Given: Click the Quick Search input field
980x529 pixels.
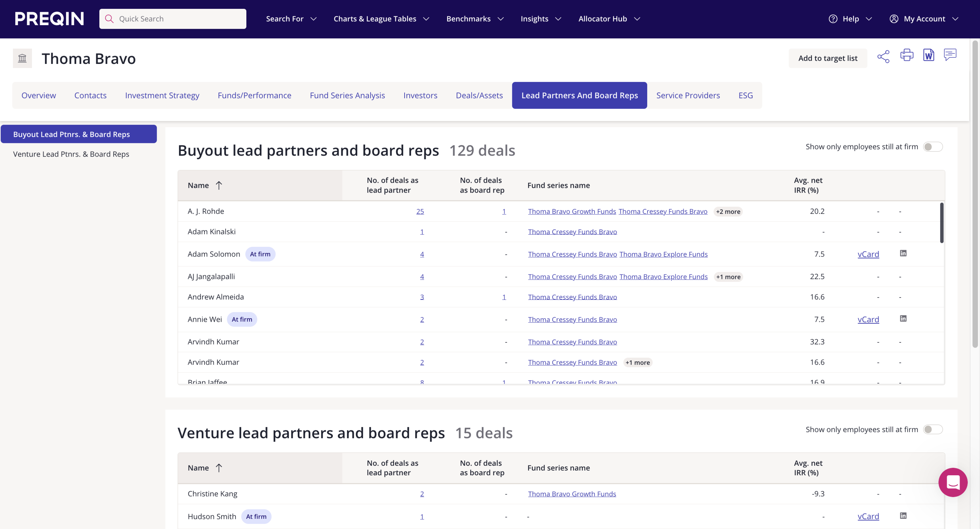Looking at the screenshot, I should coord(173,19).
